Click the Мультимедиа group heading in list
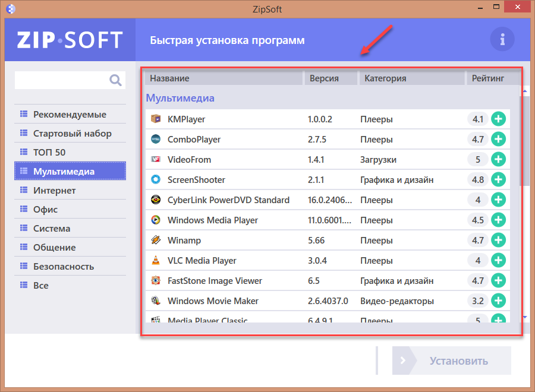535x392 pixels. (180, 98)
